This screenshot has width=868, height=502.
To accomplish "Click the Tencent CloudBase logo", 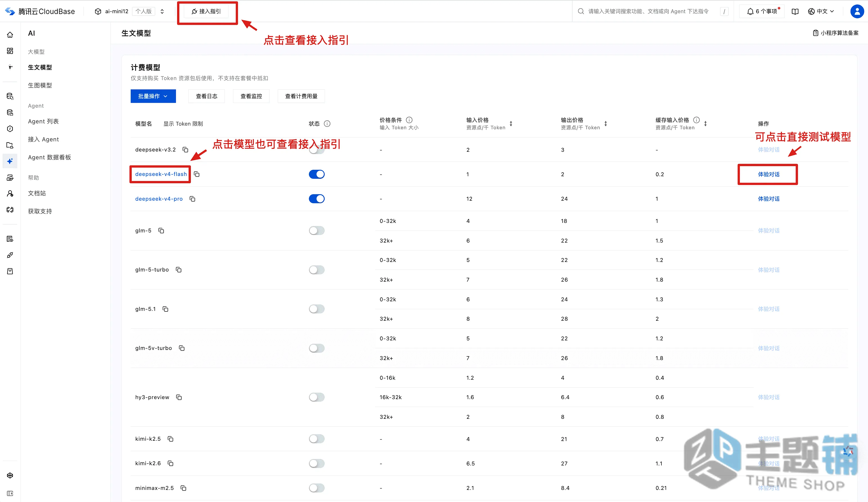I will pyautogui.click(x=40, y=11).
